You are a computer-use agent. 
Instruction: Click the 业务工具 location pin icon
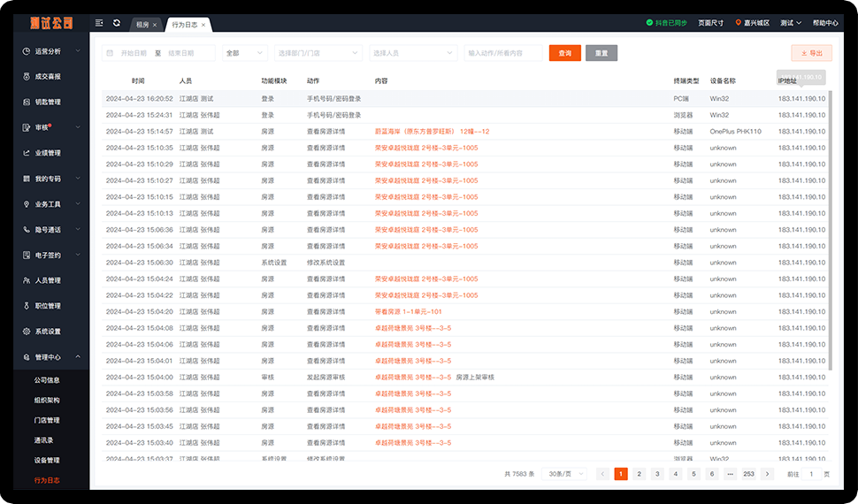coord(27,204)
